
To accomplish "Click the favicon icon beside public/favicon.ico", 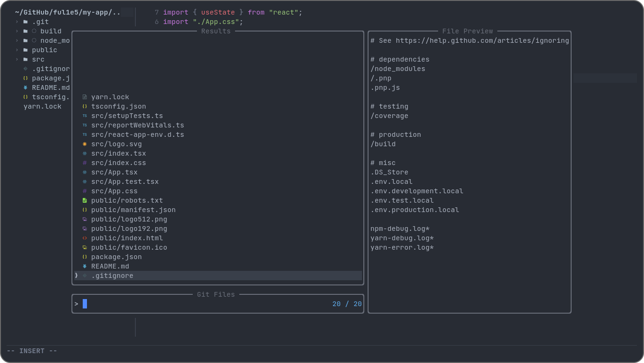I will pyautogui.click(x=85, y=247).
